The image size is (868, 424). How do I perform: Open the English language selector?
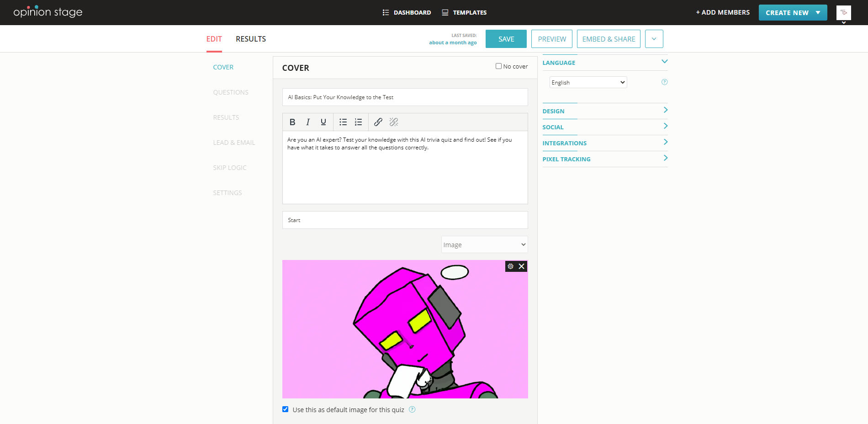tap(587, 82)
